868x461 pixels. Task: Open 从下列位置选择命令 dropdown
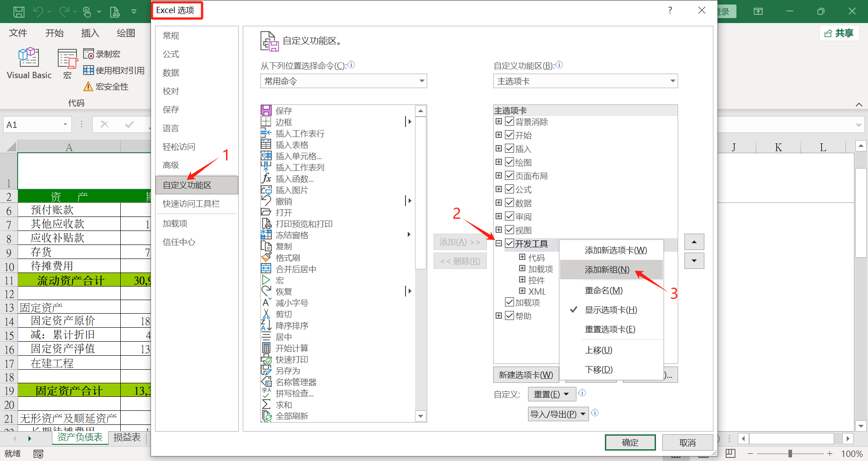344,81
